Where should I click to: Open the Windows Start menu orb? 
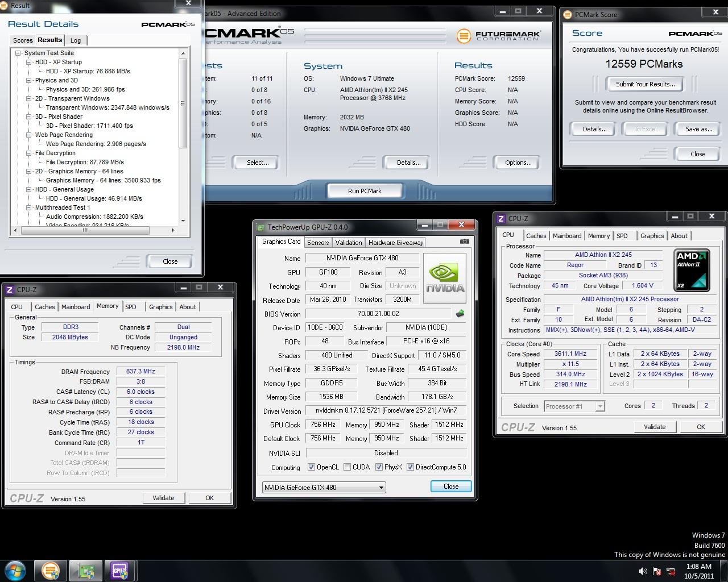[15, 570]
